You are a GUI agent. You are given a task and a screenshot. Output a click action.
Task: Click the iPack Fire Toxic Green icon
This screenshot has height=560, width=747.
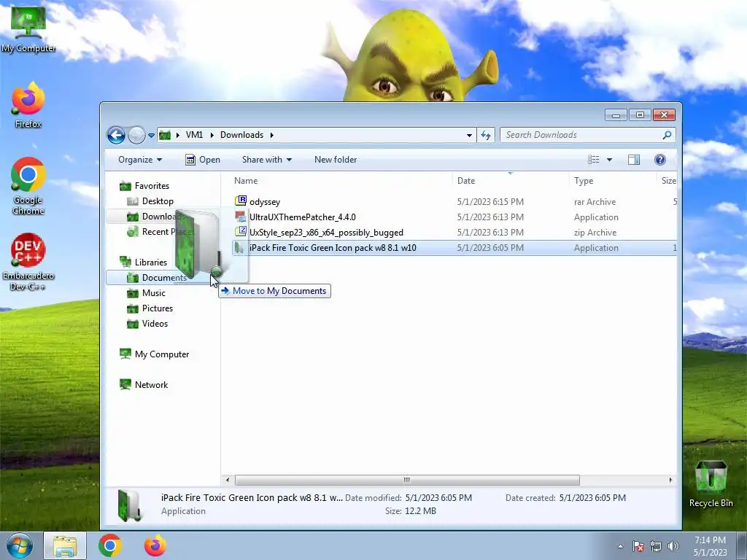239,248
